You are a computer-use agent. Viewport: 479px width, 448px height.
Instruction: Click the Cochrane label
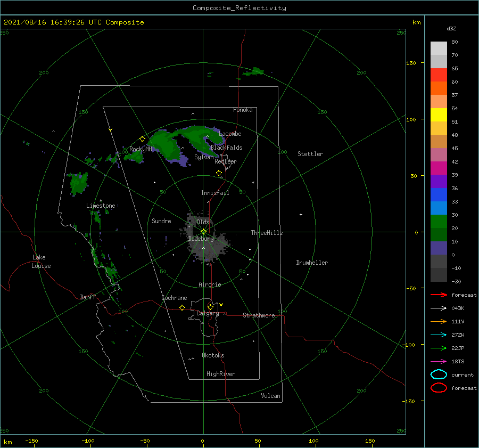[174, 298]
